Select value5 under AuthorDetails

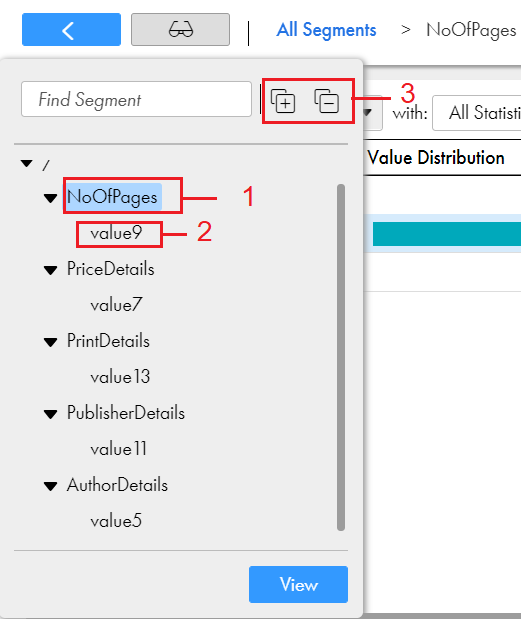[x=116, y=521]
